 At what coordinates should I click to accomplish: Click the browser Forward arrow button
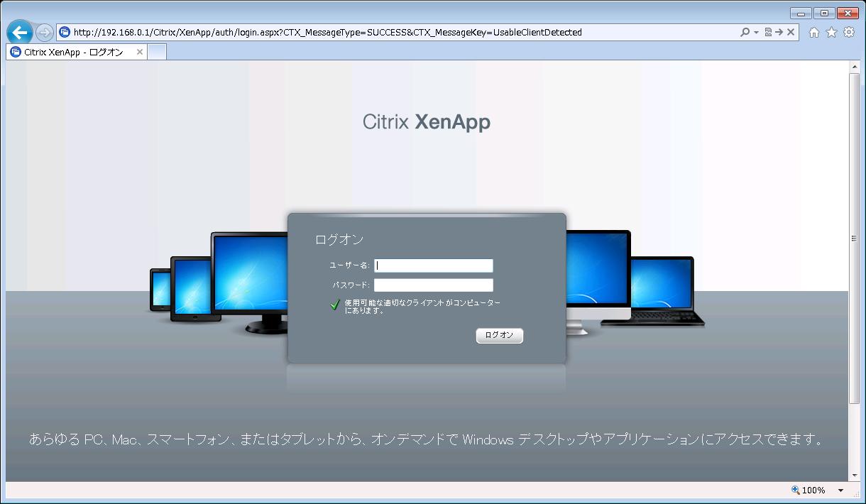click(x=44, y=33)
